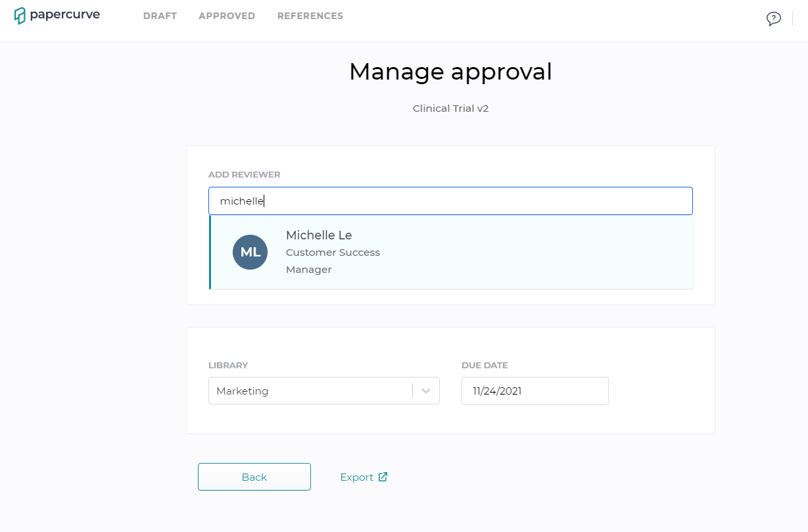Screen dimensions: 808x532
Task: Click the chat bubble icon top right
Action: 774,18
